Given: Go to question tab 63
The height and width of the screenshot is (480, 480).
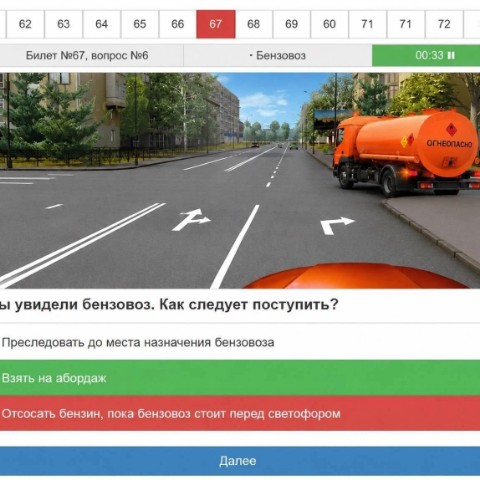Looking at the screenshot, I should (63, 24).
